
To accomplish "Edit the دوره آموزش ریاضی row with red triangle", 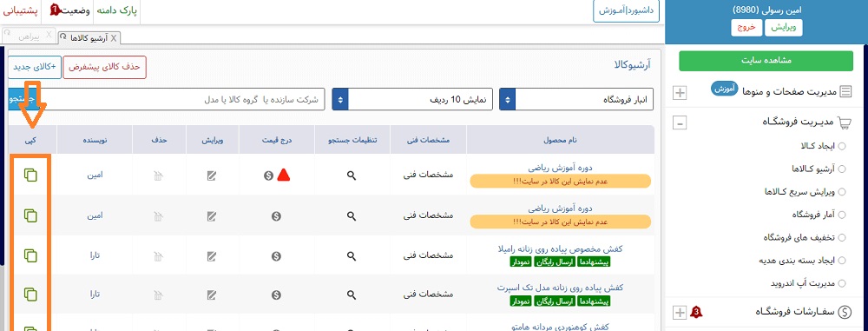I will (212, 175).
